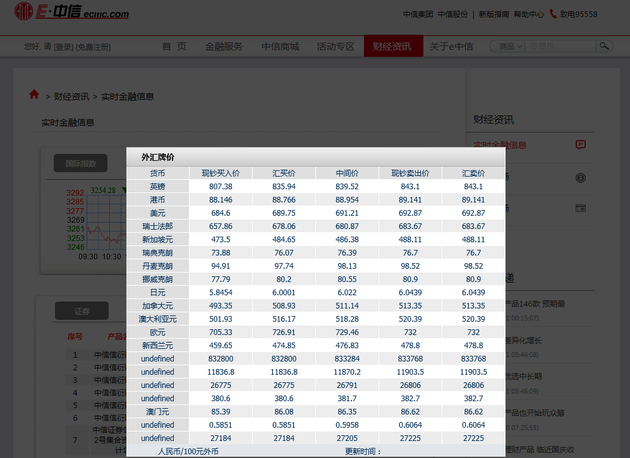This screenshot has width=630, height=458.
Task: Open the 活动专区 menu
Action: (x=335, y=47)
